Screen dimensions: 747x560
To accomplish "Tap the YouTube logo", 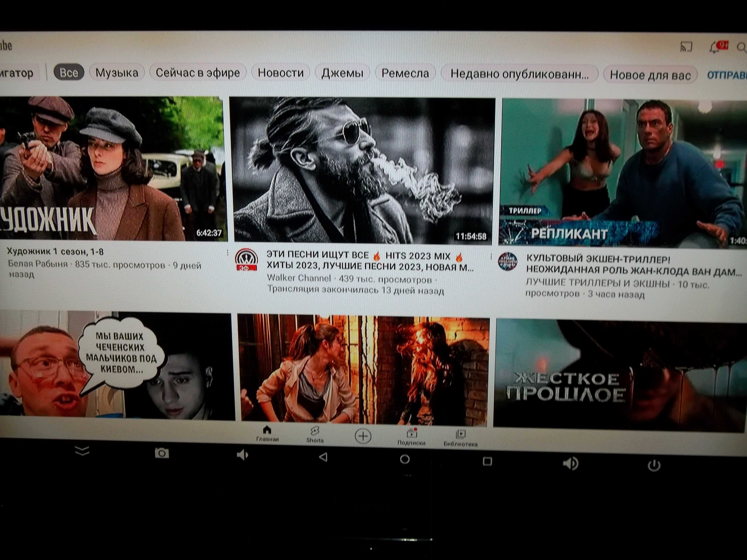I will click(x=6, y=45).
